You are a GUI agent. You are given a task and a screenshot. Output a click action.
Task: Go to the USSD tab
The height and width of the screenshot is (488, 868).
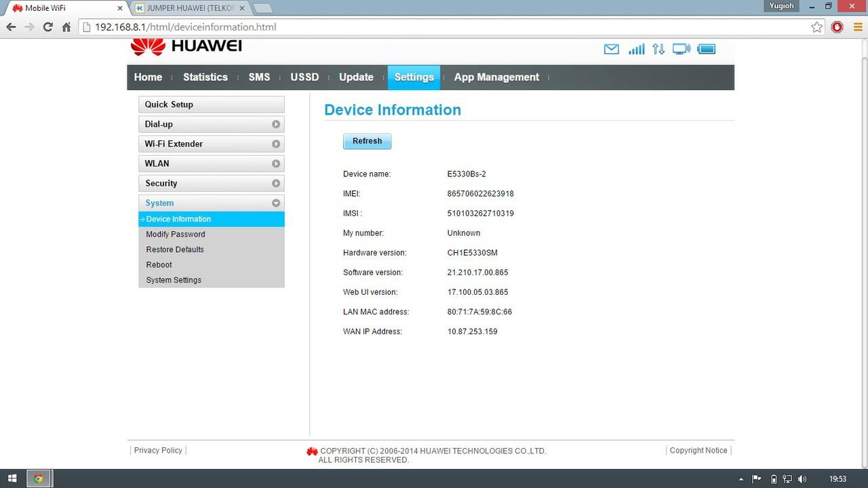pyautogui.click(x=304, y=77)
